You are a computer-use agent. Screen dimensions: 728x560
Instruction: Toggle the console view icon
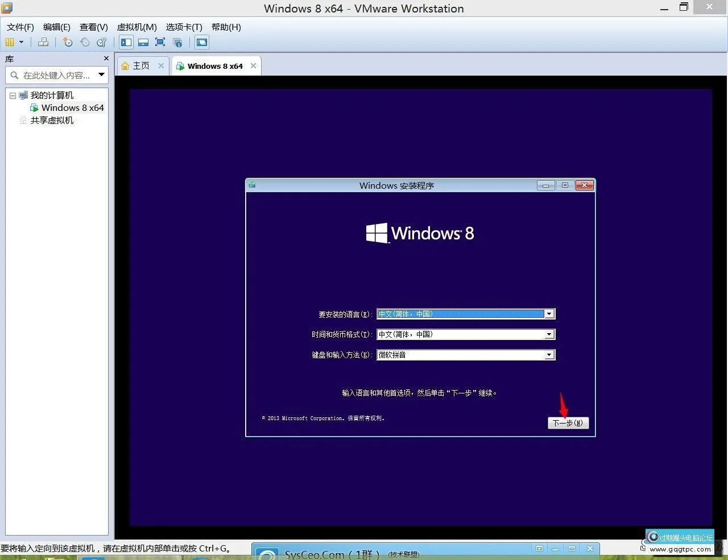pos(201,42)
